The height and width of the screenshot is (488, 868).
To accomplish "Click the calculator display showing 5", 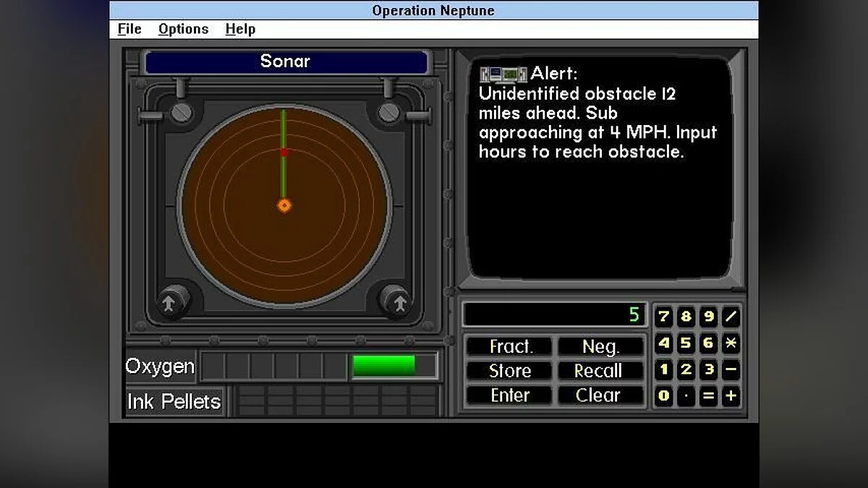I will (x=554, y=314).
